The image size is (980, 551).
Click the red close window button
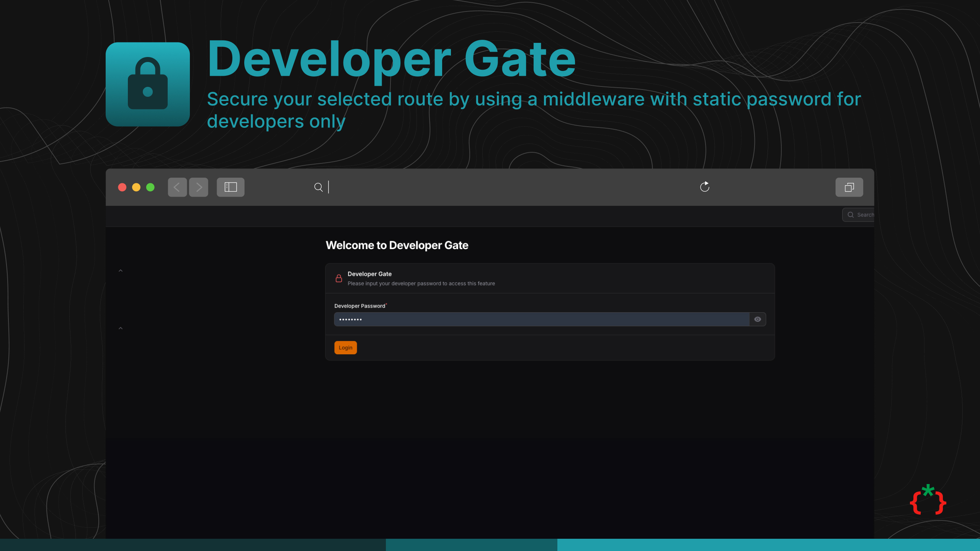click(x=122, y=187)
